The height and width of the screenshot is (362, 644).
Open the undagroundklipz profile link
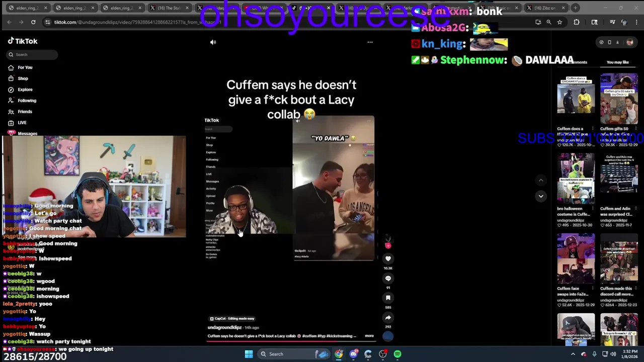coord(224,327)
